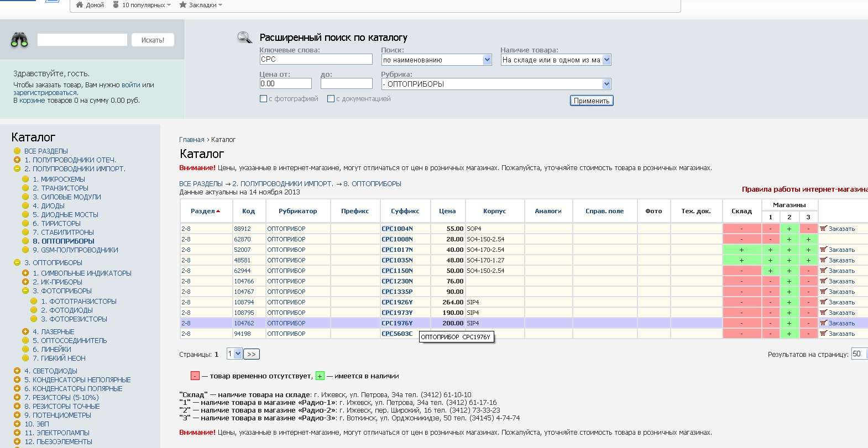This screenshot has width=868, height=448.
Task: Click the Ключевые слова field containing CPC
Action: tap(316, 59)
